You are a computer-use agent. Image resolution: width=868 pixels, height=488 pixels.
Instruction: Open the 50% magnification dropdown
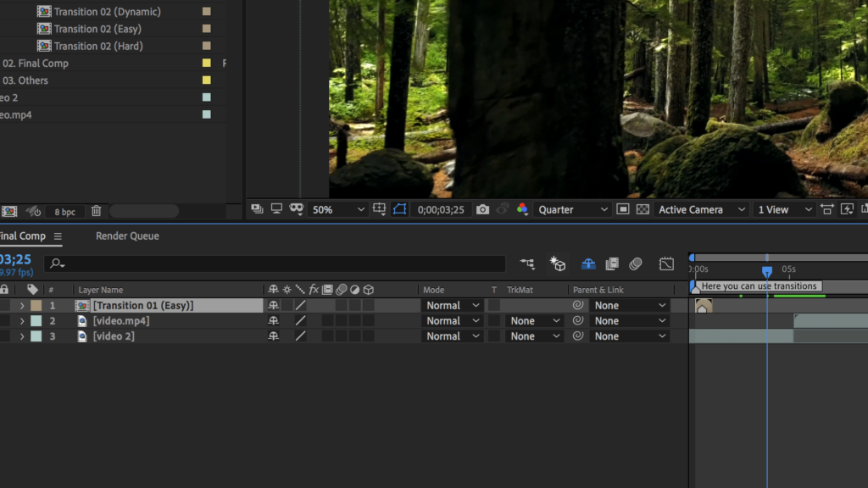coord(338,209)
